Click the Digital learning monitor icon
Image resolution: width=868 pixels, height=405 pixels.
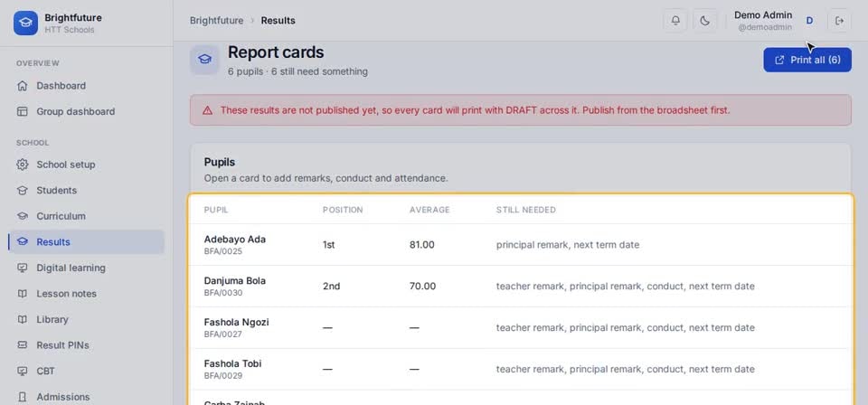click(x=22, y=268)
